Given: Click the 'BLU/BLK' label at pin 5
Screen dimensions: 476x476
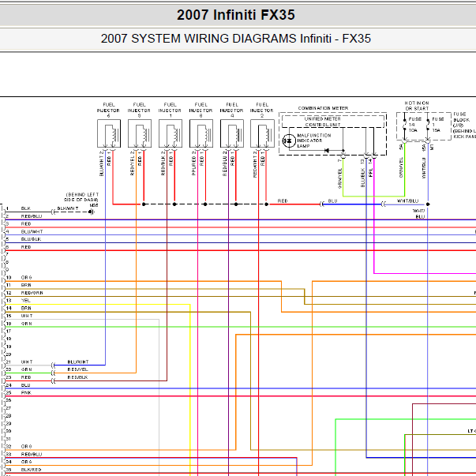Looking at the screenshot, I should [31, 239].
